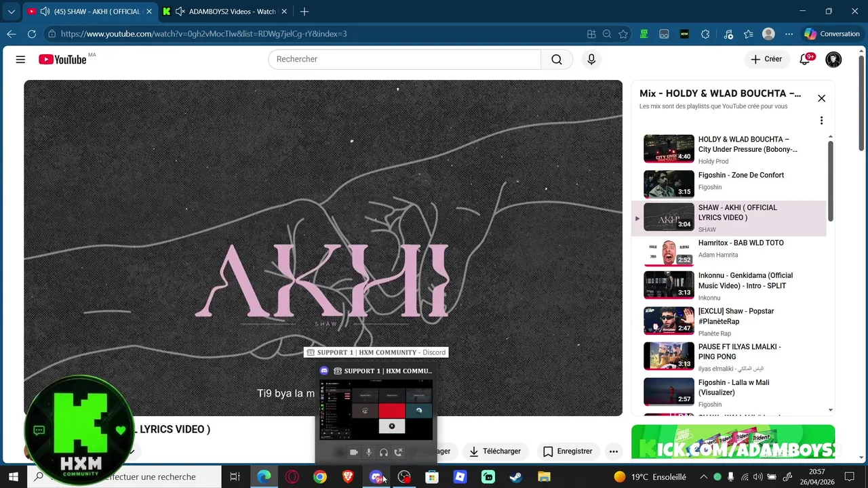Open the media control music icon
The image size is (868, 488).
click(728, 34)
